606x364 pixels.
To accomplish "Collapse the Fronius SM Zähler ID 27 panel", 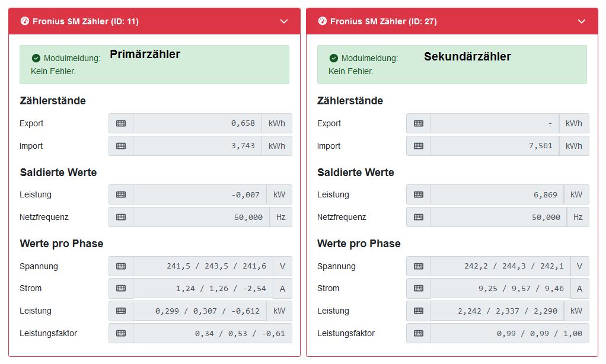I will click(x=581, y=21).
